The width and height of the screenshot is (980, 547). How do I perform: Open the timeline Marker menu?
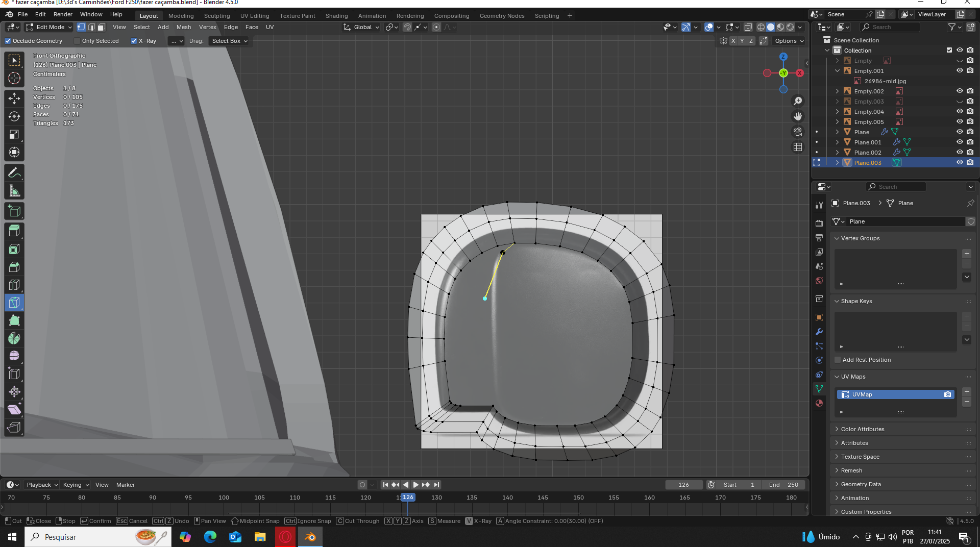(126, 485)
